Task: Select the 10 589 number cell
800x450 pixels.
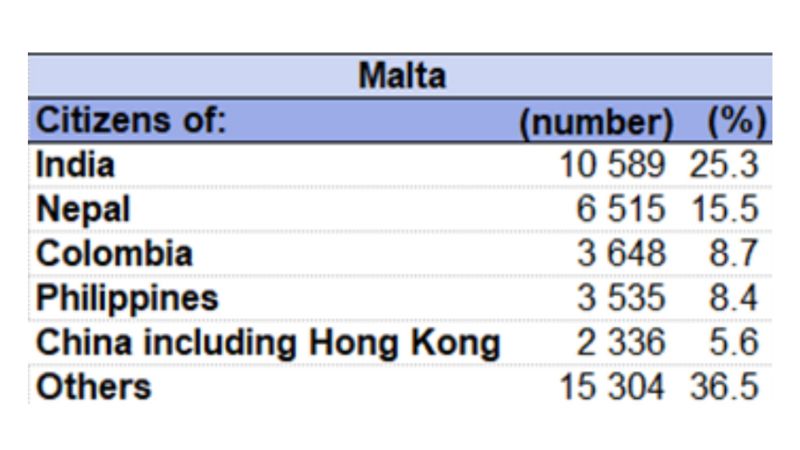Action: 613,166
